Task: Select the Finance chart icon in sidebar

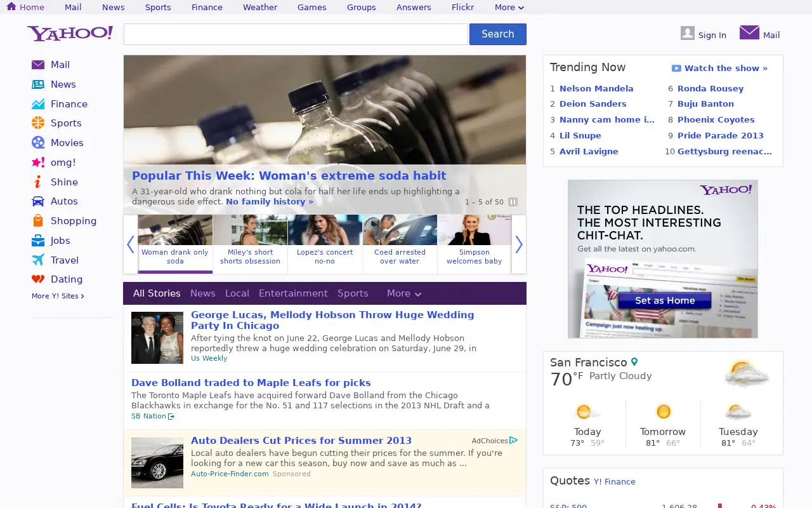Action: coord(38,104)
